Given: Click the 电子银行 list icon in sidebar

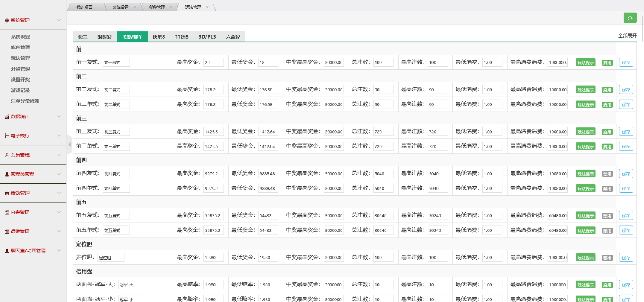Looking at the screenshot, I should coord(7,136).
